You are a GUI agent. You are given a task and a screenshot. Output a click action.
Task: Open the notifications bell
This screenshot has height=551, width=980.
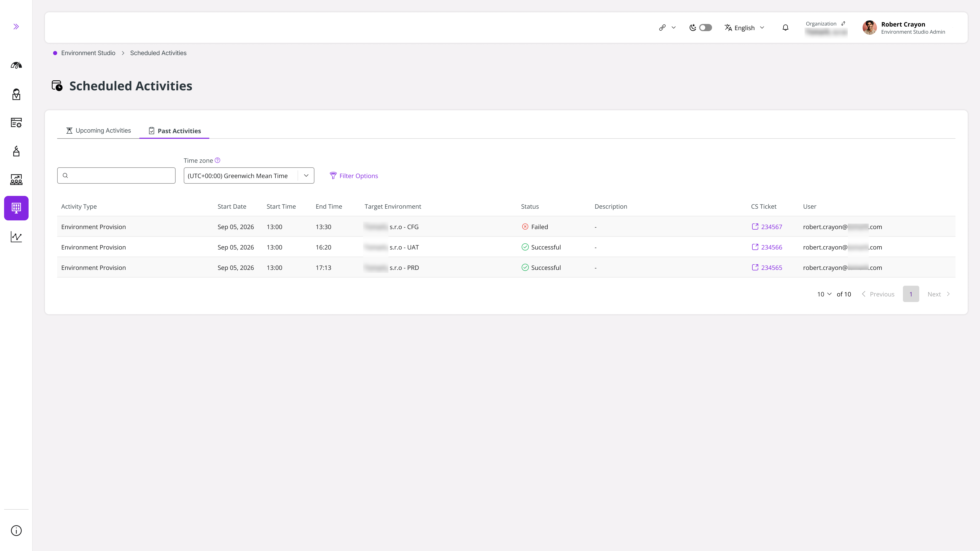pyautogui.click(x=785, y=27)
